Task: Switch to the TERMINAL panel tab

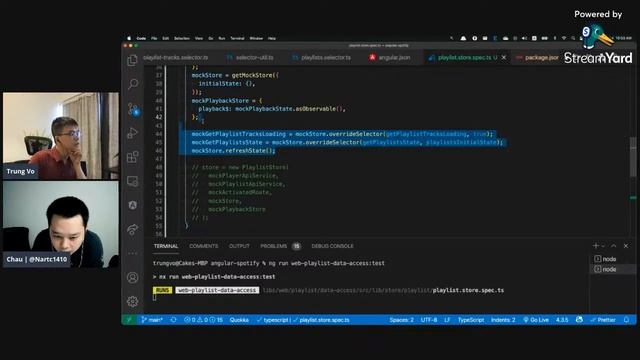Action: (x=166, y=246)
